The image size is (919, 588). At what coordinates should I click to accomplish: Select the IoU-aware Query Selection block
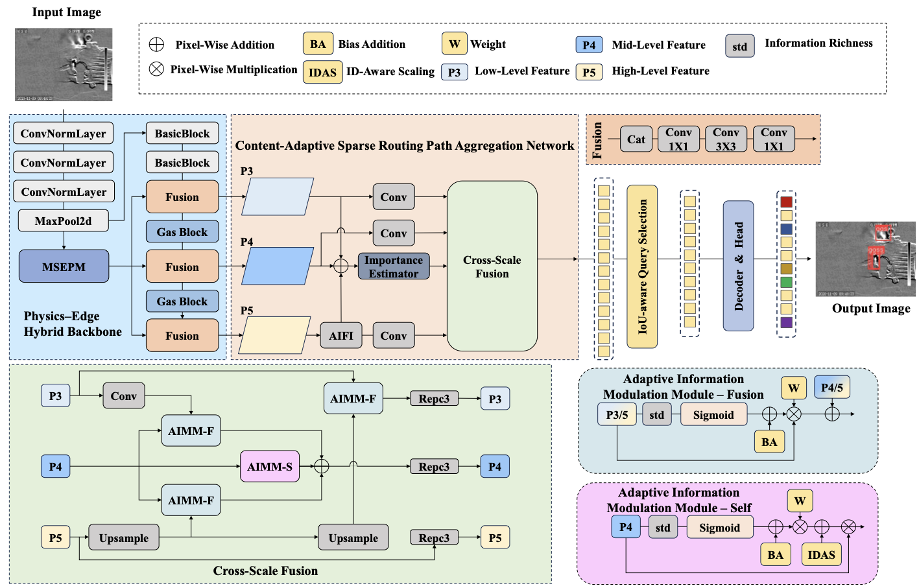tap(642, 266)
